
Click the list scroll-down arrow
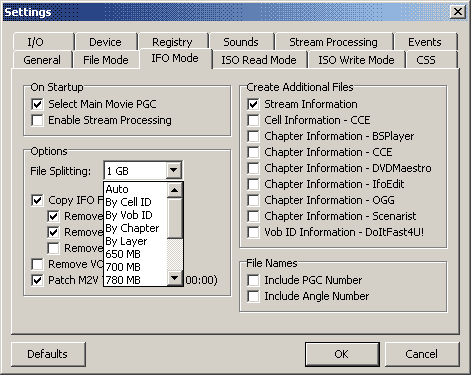pyautogui.click(x=175, y=277)
